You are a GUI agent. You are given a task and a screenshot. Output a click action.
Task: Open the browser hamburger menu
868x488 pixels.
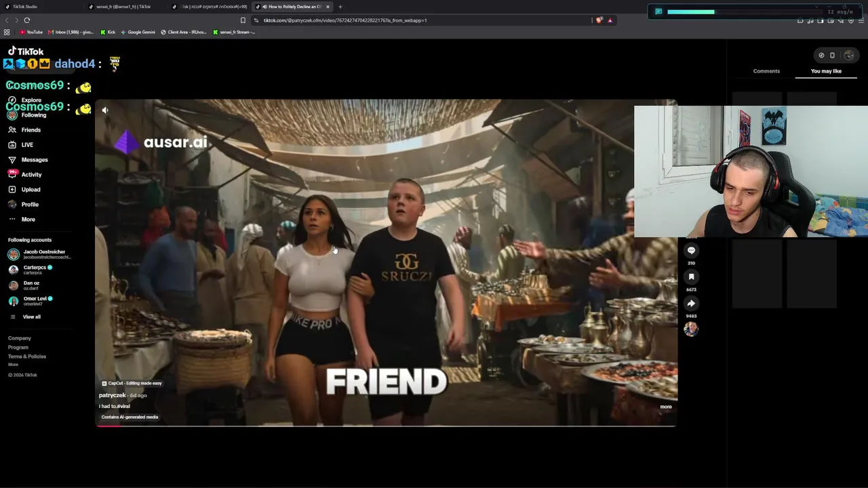[x=861, y=20]
